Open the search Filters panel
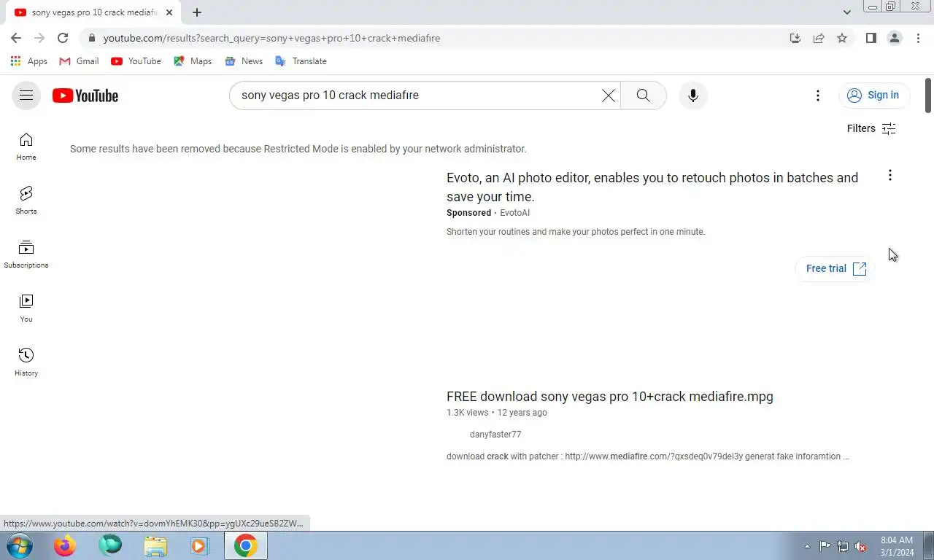934x560 pixels. [x=871, y=128]
